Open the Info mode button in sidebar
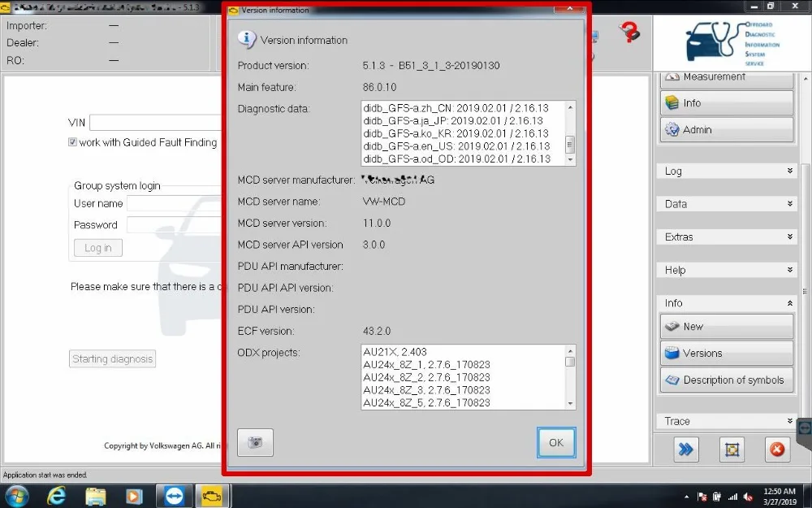 coord(727,102)
